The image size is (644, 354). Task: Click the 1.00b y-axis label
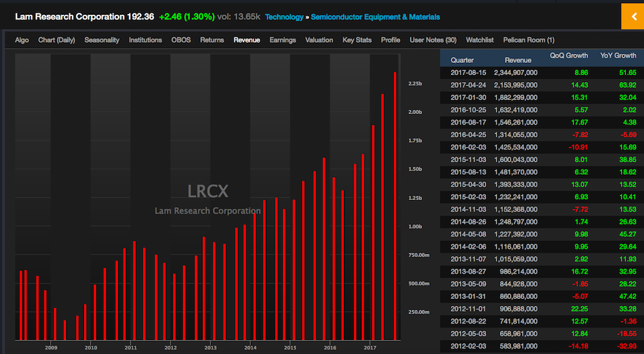tap(415, 226)
